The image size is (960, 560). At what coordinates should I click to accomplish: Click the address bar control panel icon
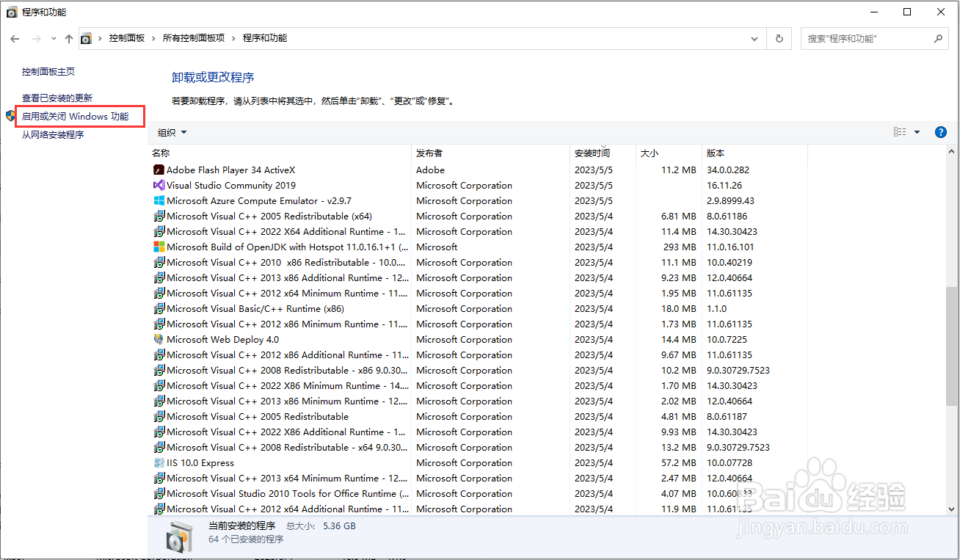pyautogui.click(x=86, y=38)
